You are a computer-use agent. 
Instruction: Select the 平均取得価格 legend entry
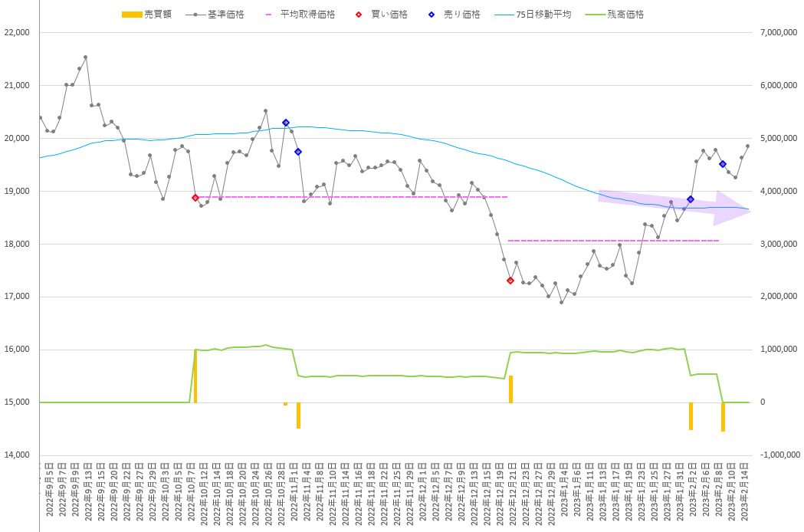300,15
